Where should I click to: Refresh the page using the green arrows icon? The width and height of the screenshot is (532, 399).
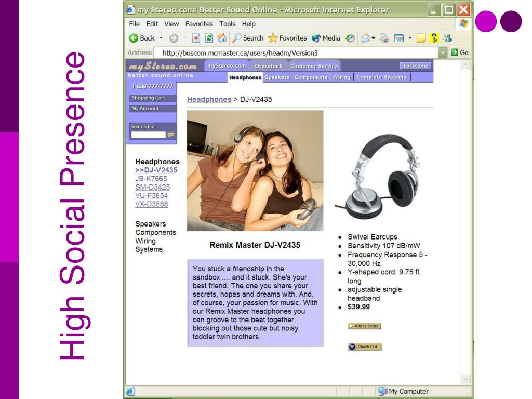[209, 38]
